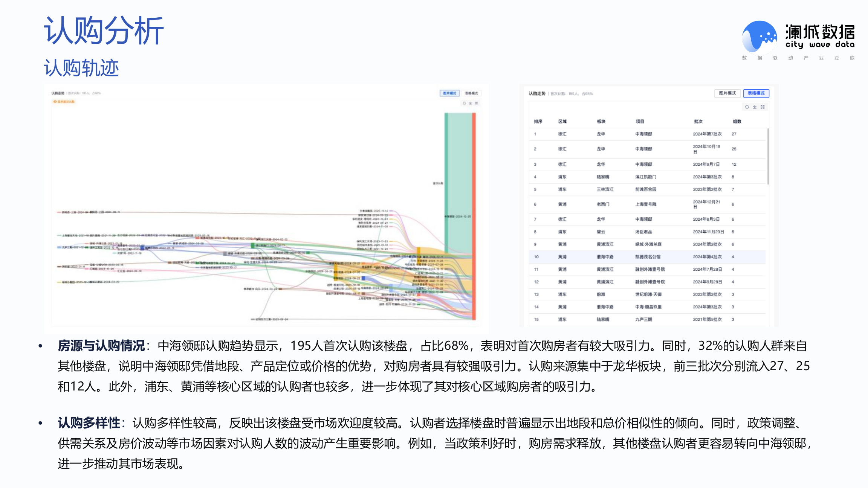Click the 首次认购 label in the chart

[x=438, y=183]
